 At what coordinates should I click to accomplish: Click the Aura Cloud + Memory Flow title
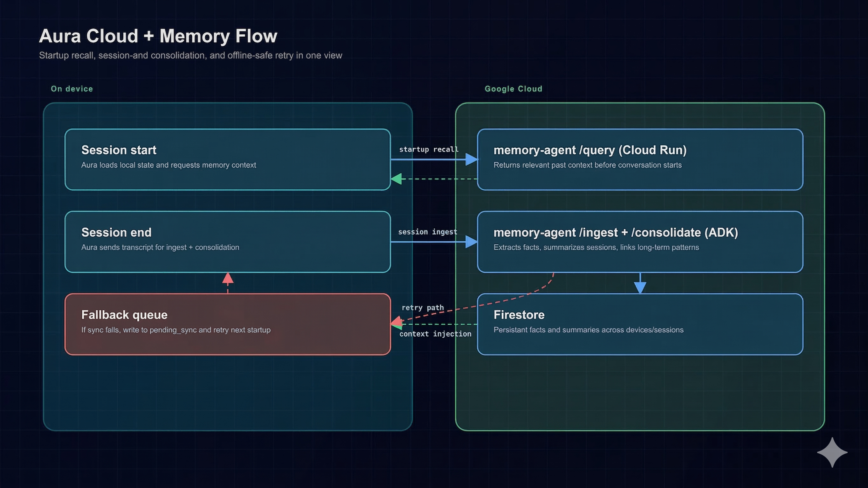[158, 36]
